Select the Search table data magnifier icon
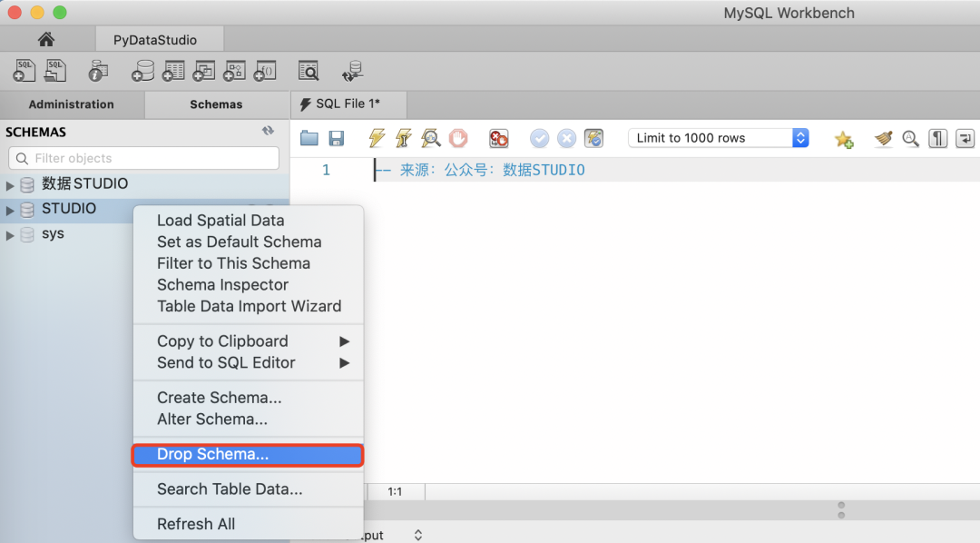 (x=309, y=70)
